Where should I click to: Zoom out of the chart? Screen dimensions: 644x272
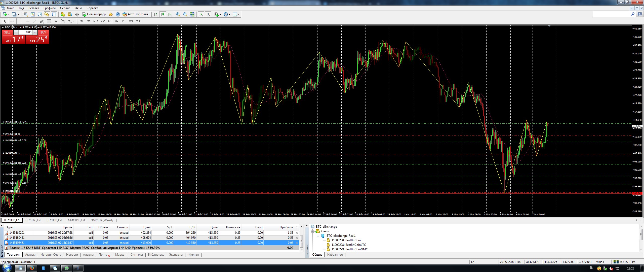(x=185, y=14)
